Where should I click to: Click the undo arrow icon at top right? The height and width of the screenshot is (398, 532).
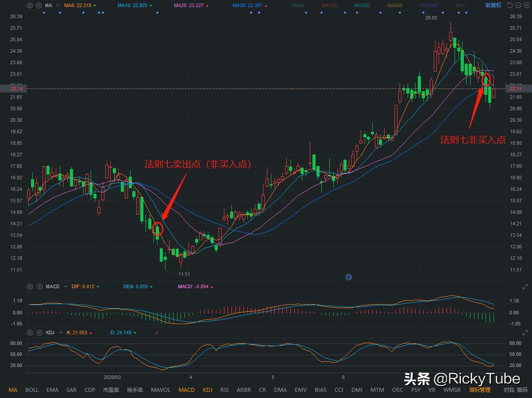pyautogui.click(x=509, y=5)
